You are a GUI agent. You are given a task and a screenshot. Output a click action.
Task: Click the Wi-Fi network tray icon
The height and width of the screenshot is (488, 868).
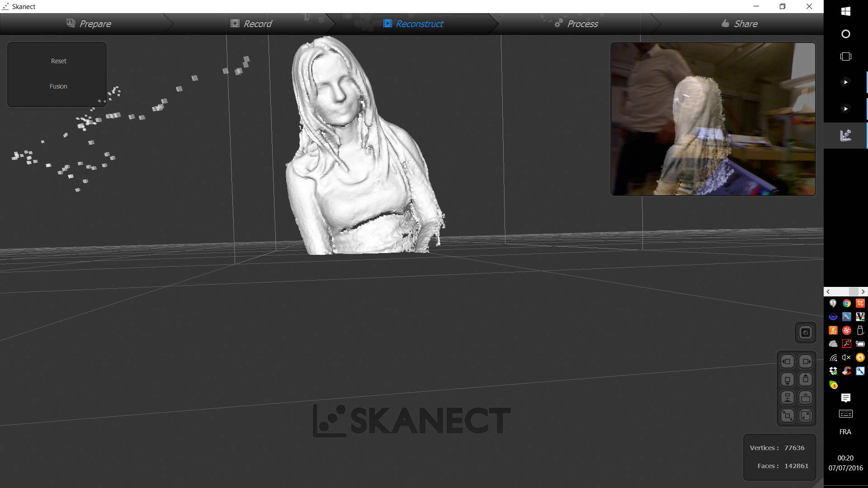(833, 357)
